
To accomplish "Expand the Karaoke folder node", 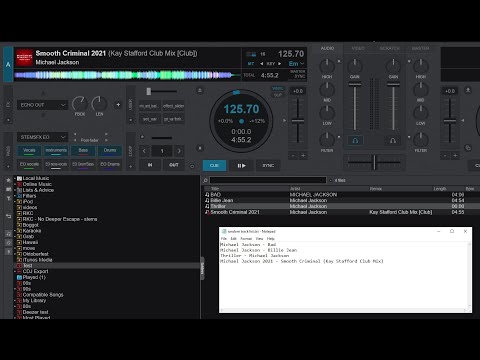I will pos(15,231).
